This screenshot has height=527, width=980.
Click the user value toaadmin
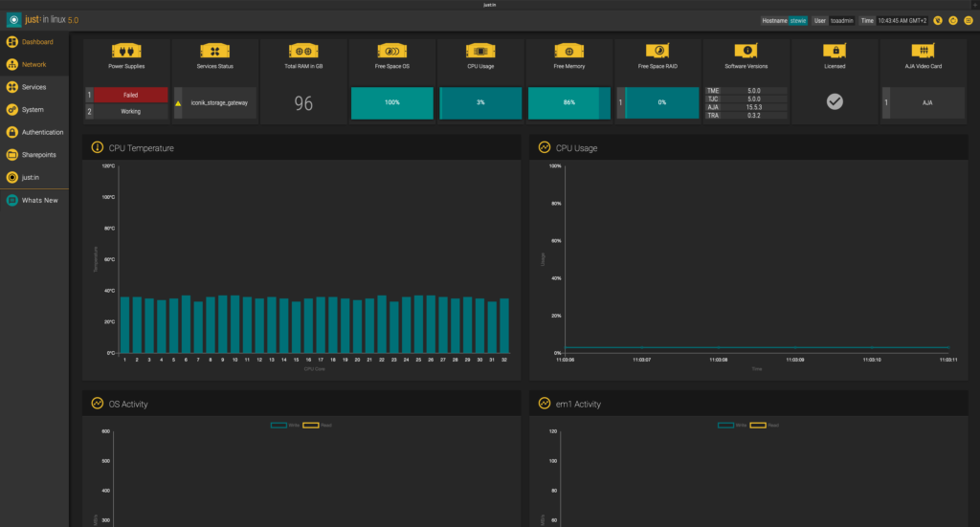pos(842,21)
